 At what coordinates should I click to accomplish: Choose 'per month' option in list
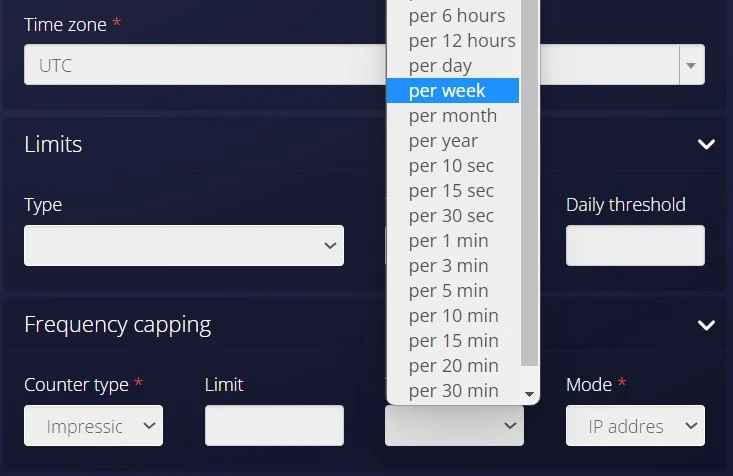pyautogui.click(x=452, y=116)
